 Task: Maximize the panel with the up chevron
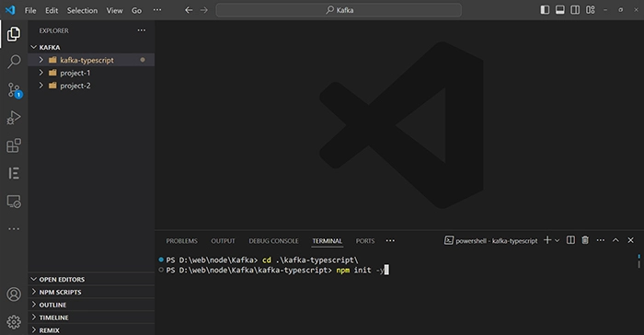click(x=615, y=240)
